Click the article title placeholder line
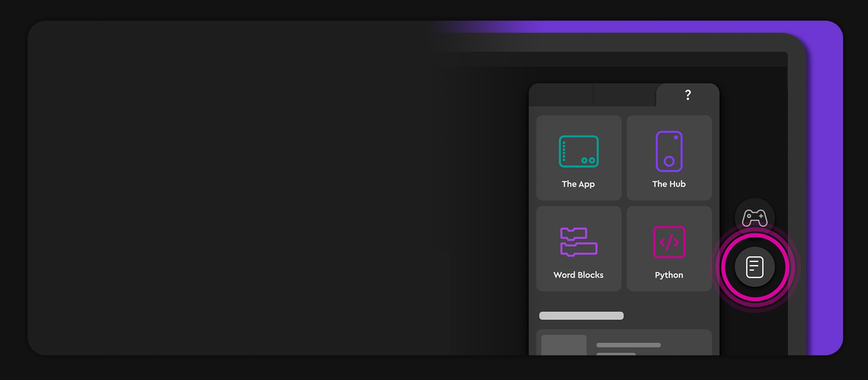 coord(628,345)
